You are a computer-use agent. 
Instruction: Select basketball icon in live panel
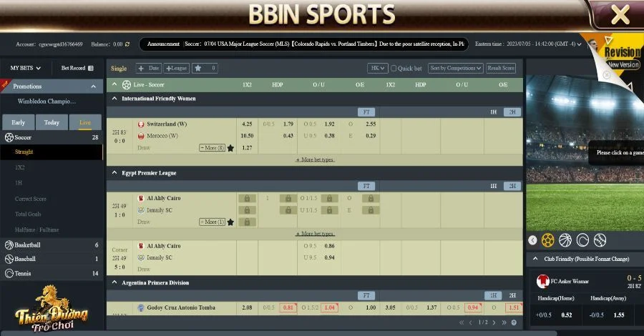pos(565,240)
